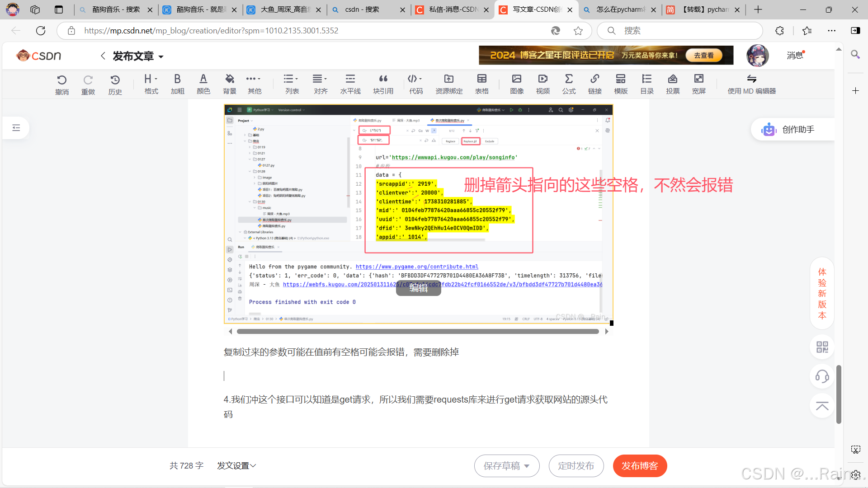Insert a poll with 投票 icon
Image resolution: width=868 pixels, height=488 pixels.
coord(672,84)
